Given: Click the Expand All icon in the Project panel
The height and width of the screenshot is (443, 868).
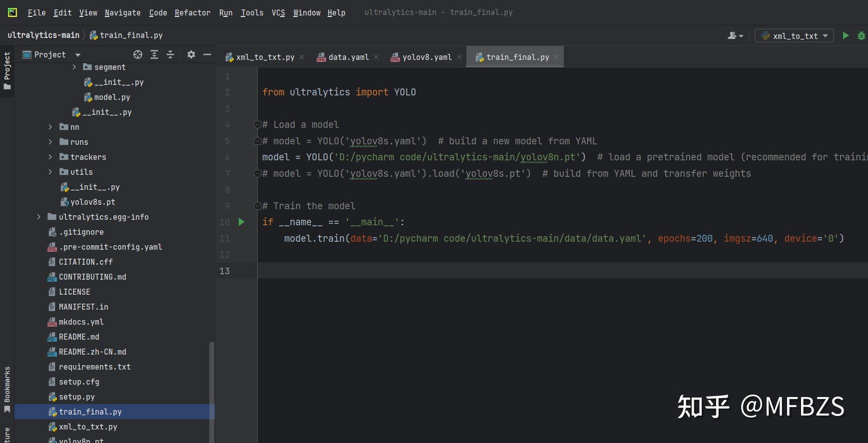Looking at the screenshot, I should coord(154,54).
